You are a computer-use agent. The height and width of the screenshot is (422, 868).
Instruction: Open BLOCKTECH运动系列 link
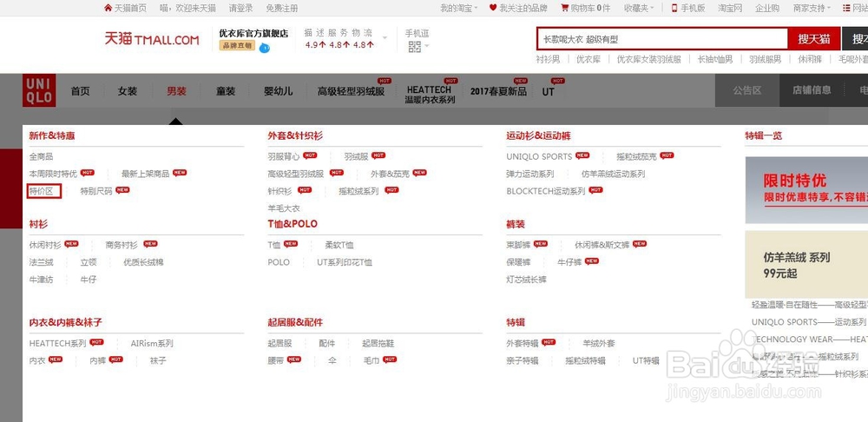(x=546, y=191)
